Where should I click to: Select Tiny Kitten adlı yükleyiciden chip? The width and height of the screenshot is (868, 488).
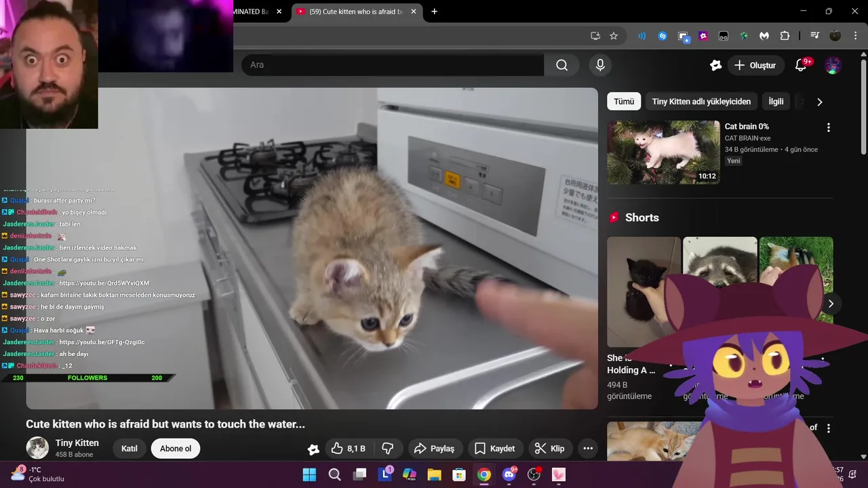point(701,102)
